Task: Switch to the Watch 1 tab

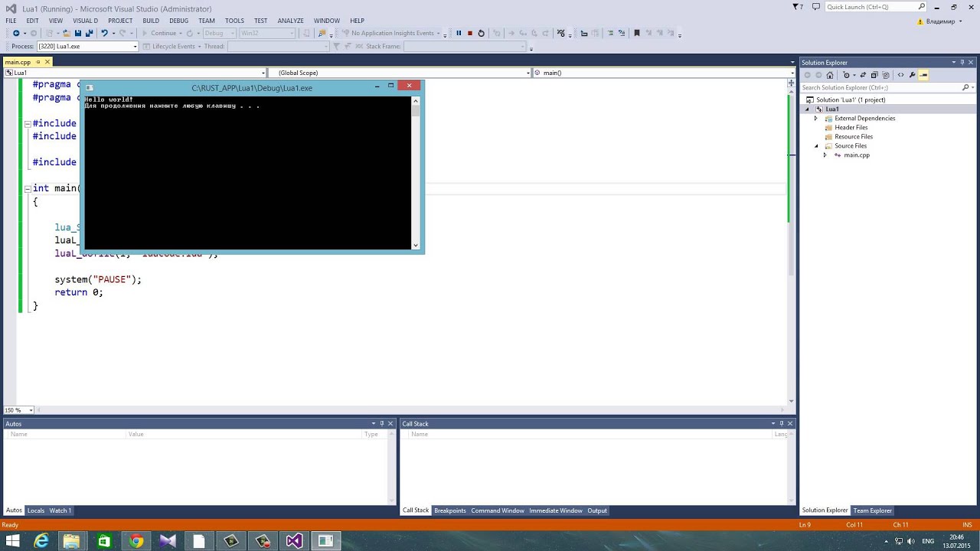Action: tap(60, 510)
